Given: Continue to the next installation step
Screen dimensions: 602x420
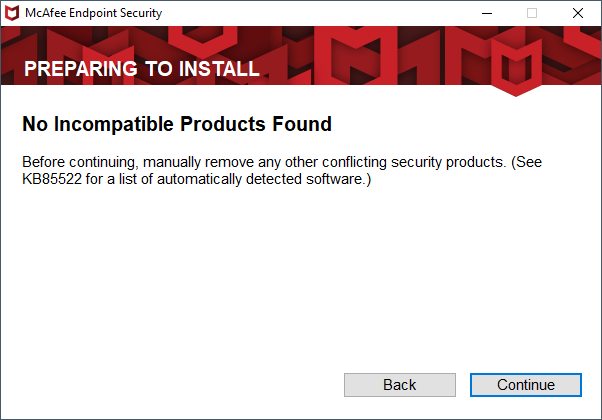Looking at the screenshot, I should 526,385.
